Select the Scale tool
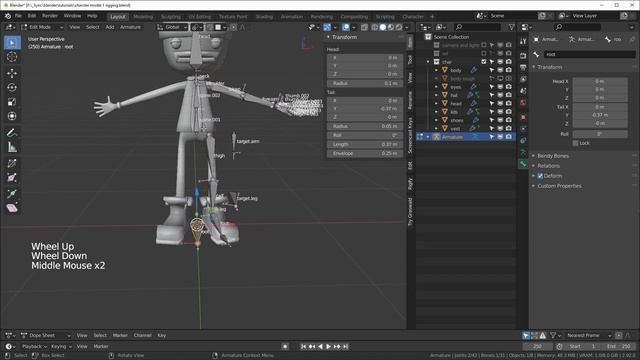 click(12, 102)
